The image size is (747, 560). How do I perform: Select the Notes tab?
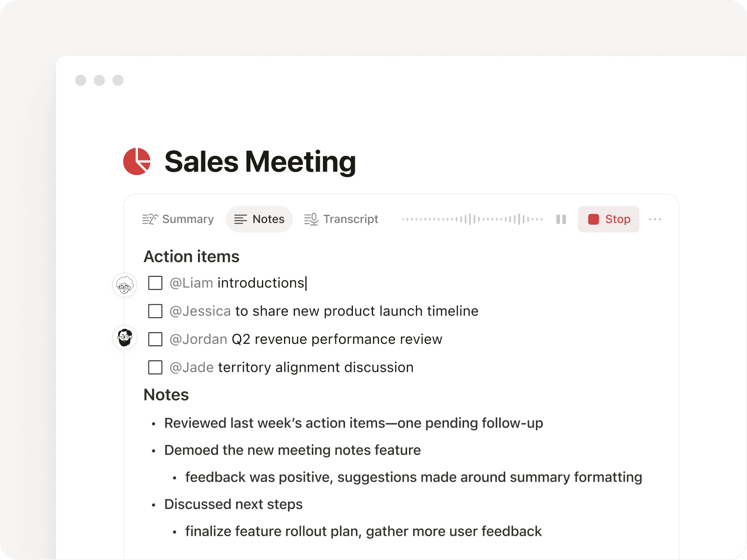[x=260, y=219]
